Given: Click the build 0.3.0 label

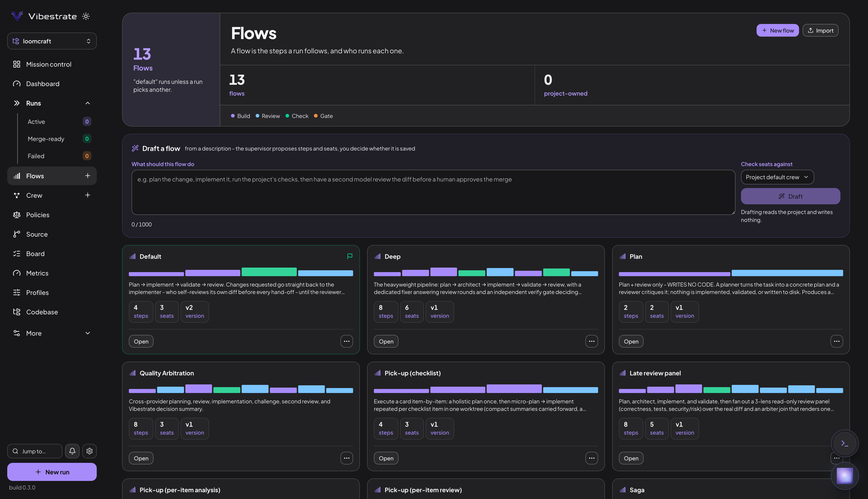Looking at the screenshot, I should [22, 488].
